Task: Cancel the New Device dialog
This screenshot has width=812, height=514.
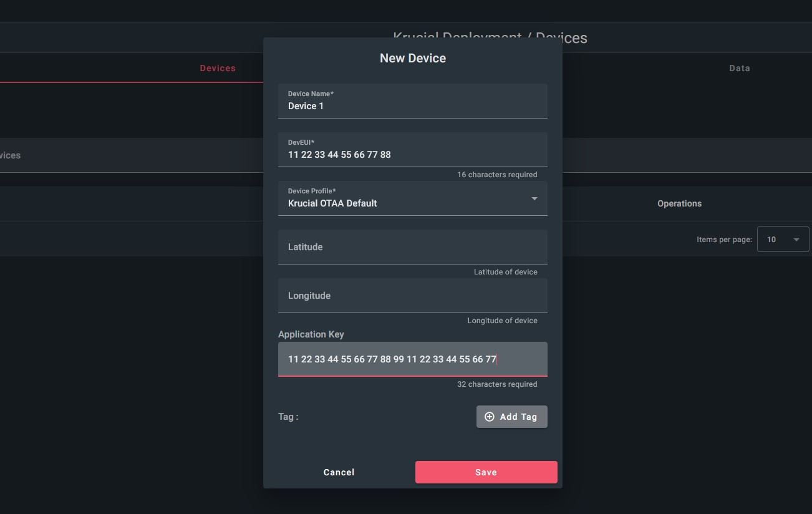Action: point(339,472)
